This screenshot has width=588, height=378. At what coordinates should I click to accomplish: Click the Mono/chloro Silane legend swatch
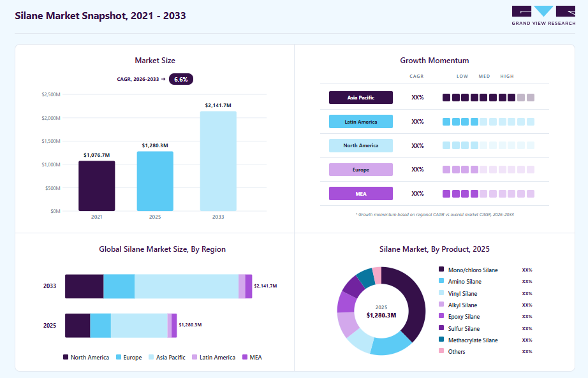click(441, 269)
